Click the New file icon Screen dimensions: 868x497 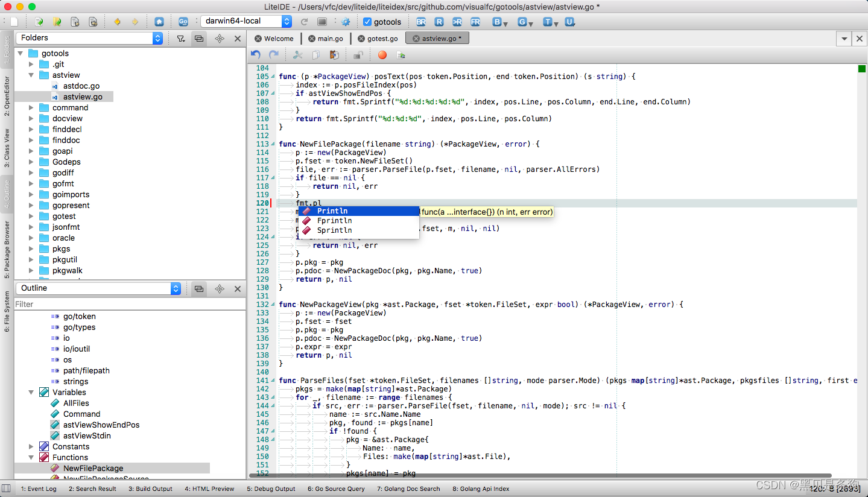click(14, 22)
